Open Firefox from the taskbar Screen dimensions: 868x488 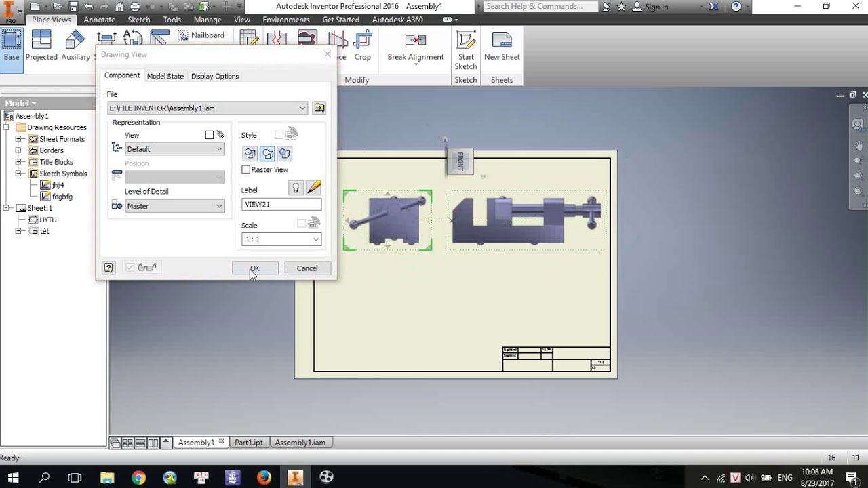[264, 477]
